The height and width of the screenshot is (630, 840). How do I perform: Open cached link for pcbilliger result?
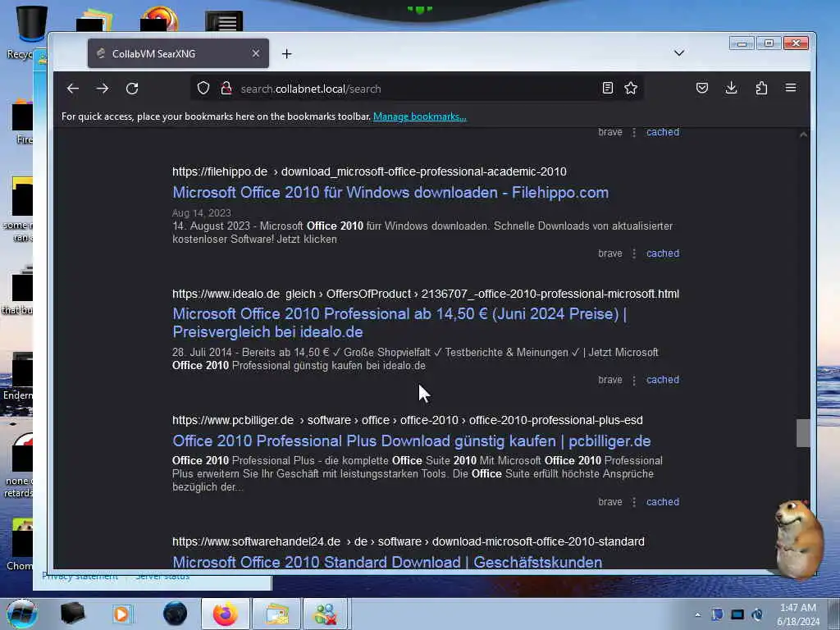coord(663,502)
